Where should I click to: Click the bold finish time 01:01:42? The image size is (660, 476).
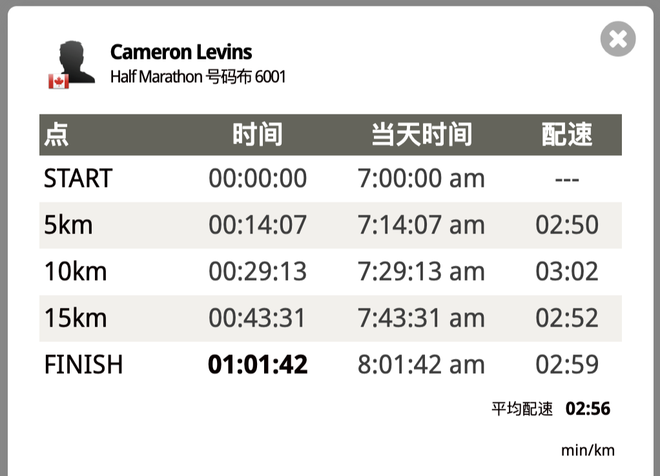click(x=258, y=364)
